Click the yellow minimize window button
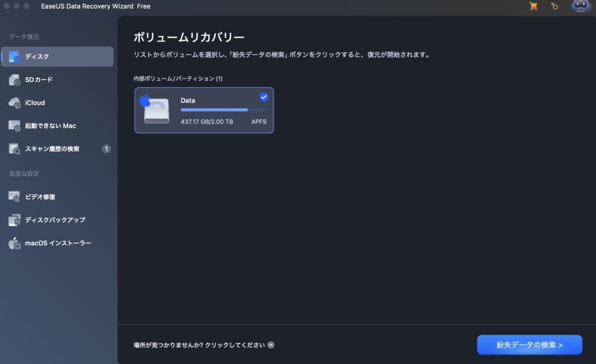 tap(16, 6)
